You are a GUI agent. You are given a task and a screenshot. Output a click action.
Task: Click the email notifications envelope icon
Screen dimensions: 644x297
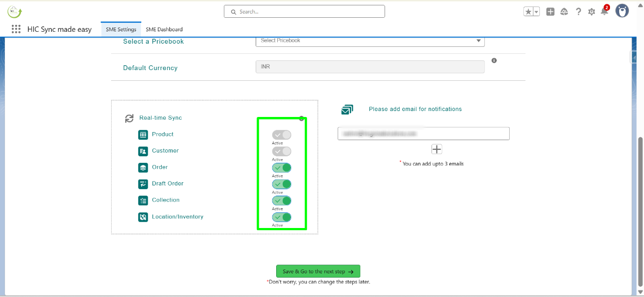click(x=347, y=109)
